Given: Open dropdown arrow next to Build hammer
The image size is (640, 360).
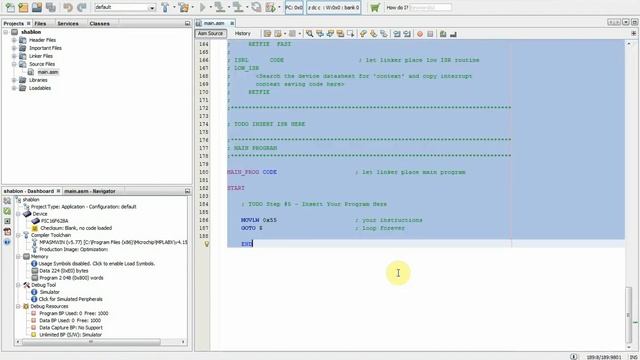Looking at the screenshot, I should pyautogui.click(x=173, y=7).
